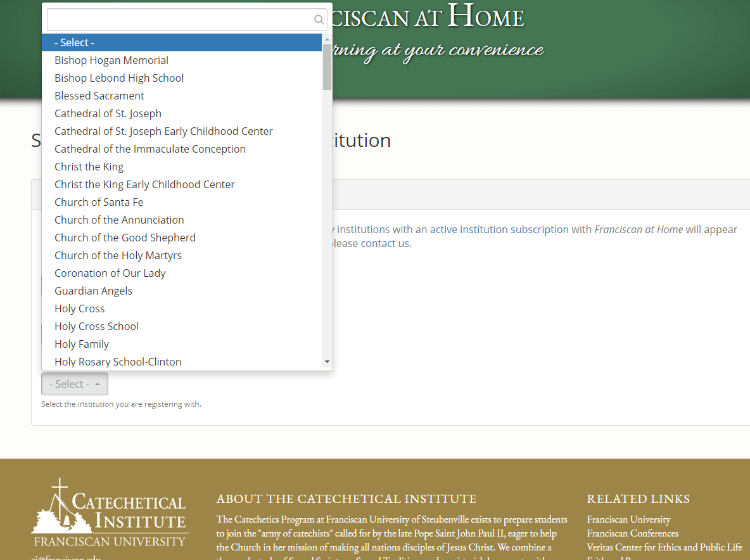Select Coronation of Our Lady

182,272
